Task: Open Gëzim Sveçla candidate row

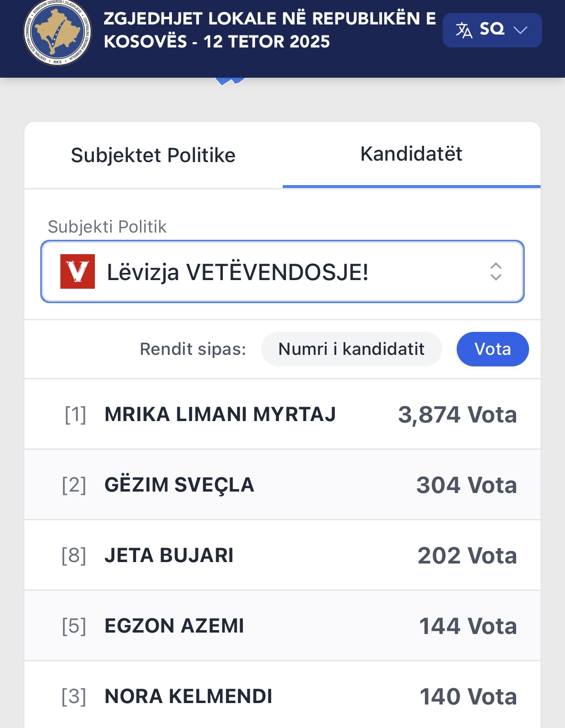Action: click(179, 485)
